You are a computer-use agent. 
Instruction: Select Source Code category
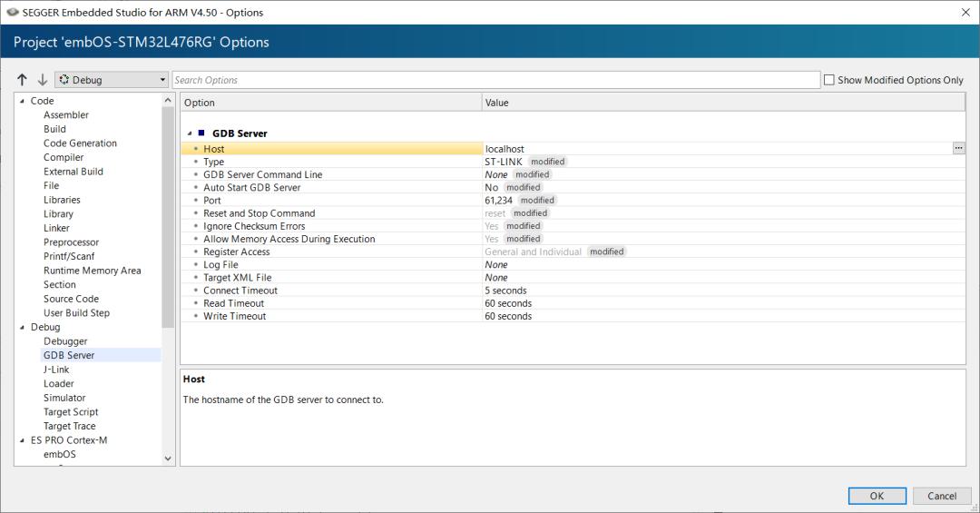pos(71,299)
